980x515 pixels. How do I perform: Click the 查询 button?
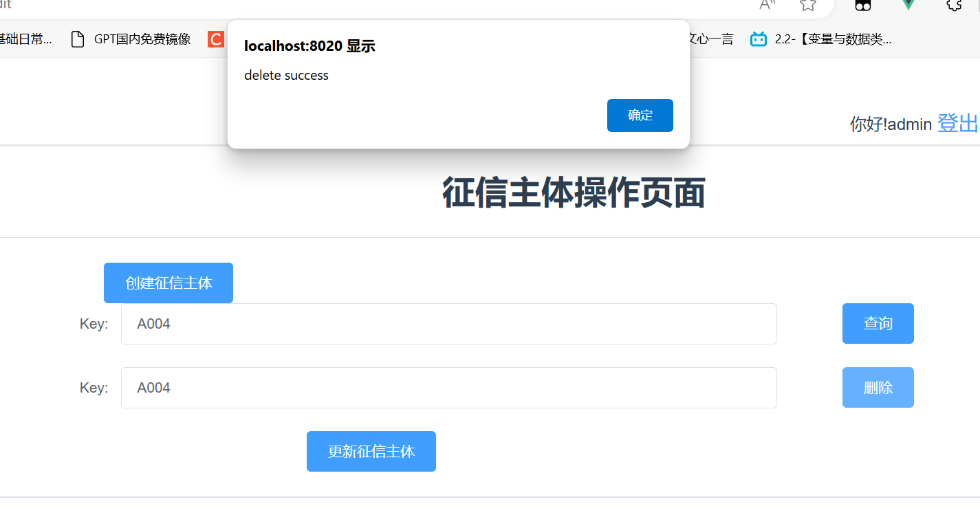pos(878,323)
